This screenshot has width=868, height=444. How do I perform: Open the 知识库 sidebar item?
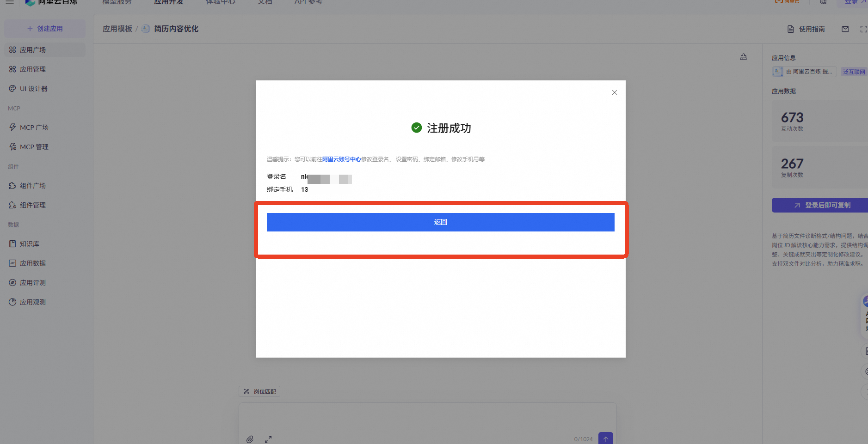(x=45, y=244)
